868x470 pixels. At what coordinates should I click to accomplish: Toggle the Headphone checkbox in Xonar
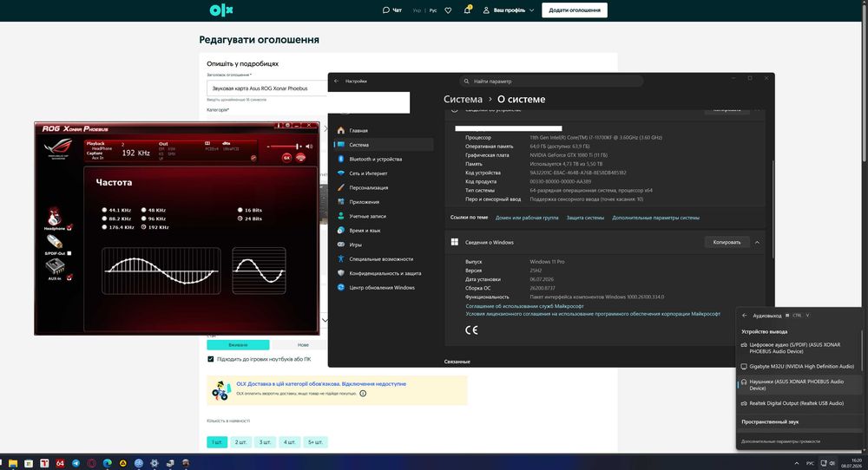click(69, 228)
